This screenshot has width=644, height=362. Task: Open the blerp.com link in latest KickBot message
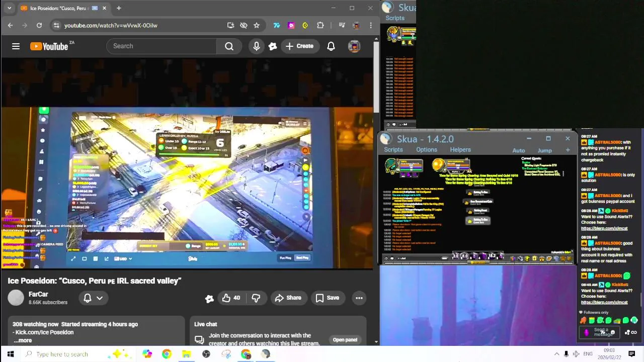604,302
